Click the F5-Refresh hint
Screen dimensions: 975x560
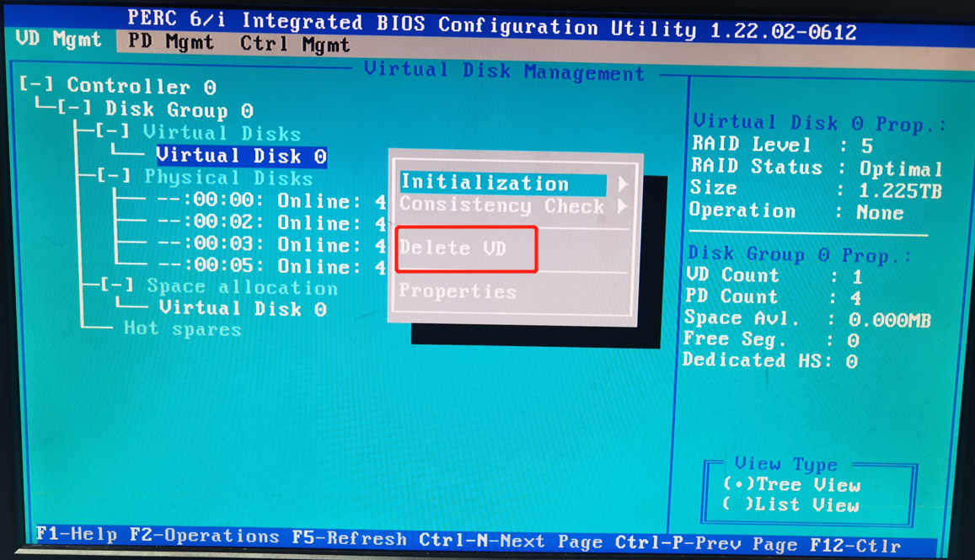pos(350,538)
